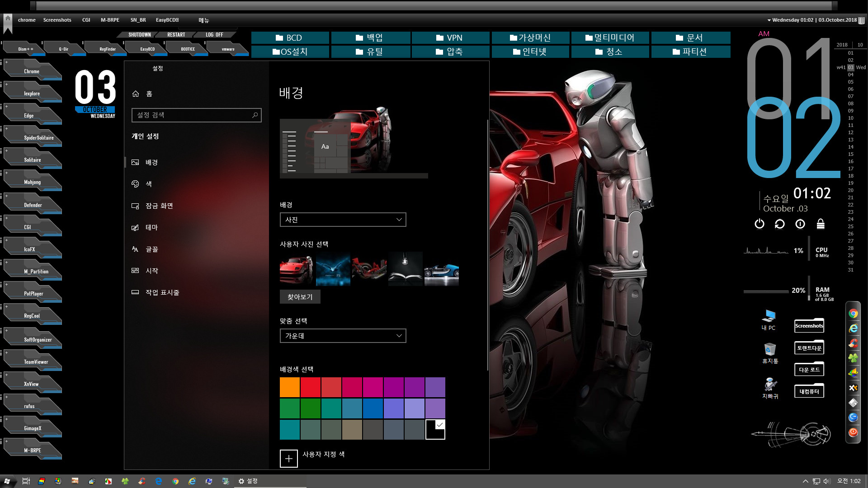The height and width of the screenshot is (488, 868).
Task: Click the 사용자 지정 색 plus button
Action: pyautogui.click(x=289, y=459)
